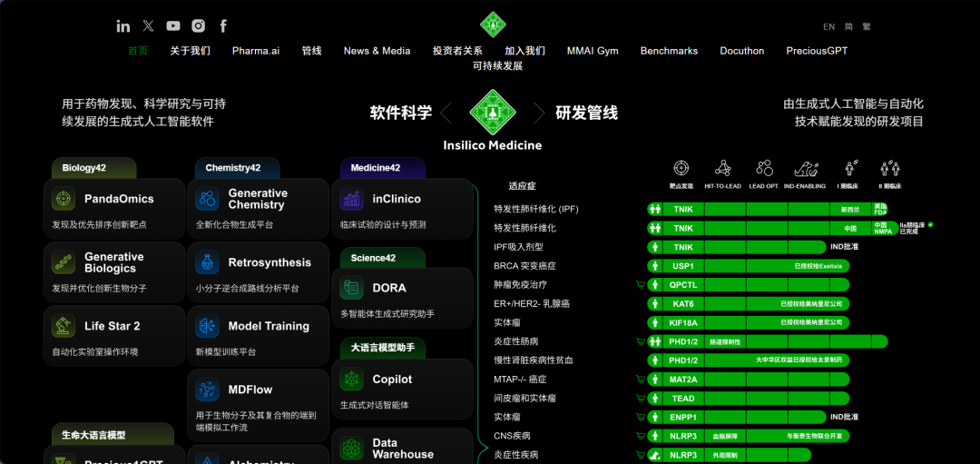Click the Insilico logo in the header
This screenshot has height=464, width=980.
[493, 25]
